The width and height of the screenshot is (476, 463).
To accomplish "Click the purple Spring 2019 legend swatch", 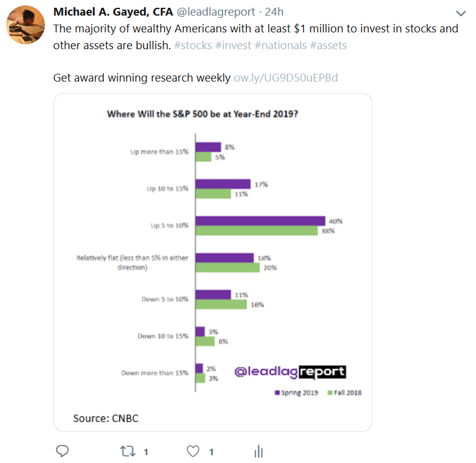I will (x=277, y=393).
